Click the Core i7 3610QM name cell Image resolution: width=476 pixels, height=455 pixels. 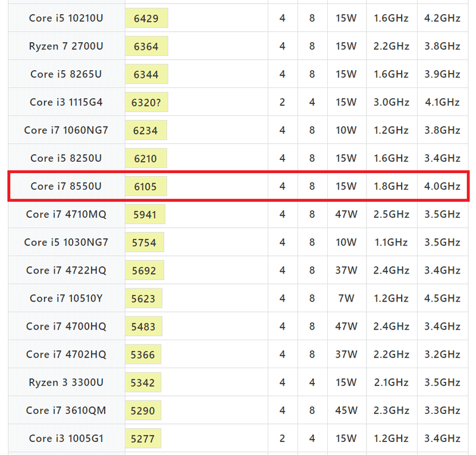(66, 410)
